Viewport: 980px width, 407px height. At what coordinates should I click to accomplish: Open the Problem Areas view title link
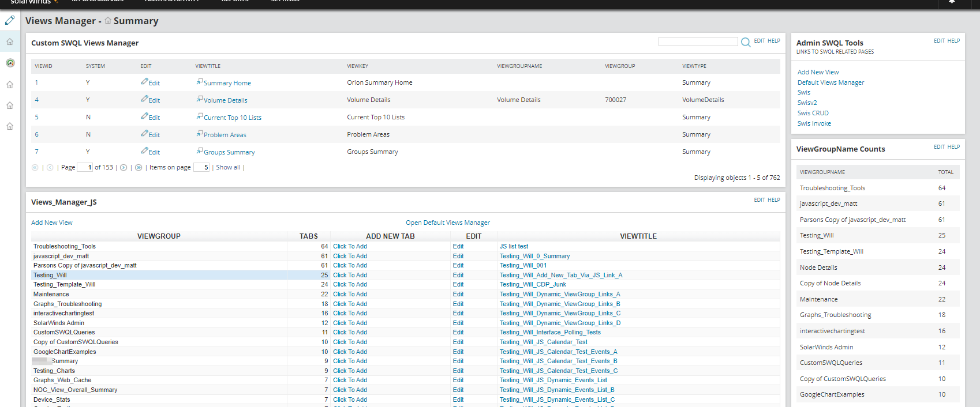click(x=225, y=135)
